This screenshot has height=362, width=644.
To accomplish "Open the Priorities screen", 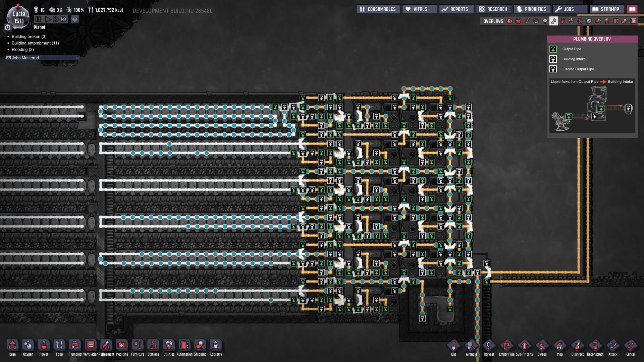I will click(532, 9).
